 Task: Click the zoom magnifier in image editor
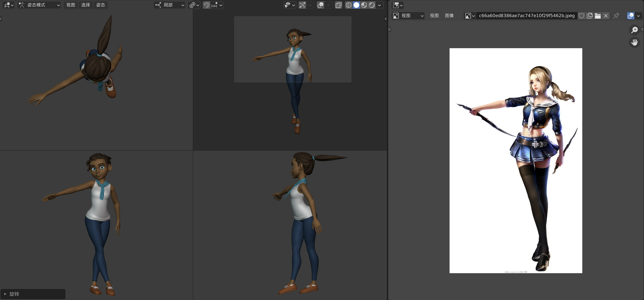pyautogui.click(x=635, y=30)
